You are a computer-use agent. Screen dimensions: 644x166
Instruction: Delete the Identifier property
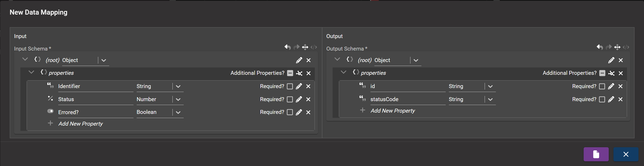point(308,86)
